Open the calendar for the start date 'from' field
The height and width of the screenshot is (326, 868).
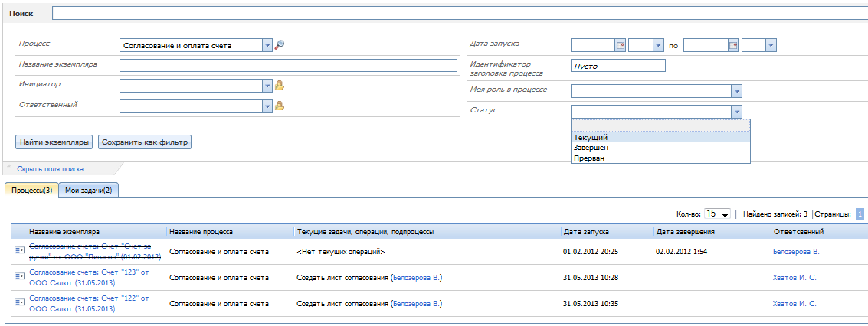(x=621, y=46)
